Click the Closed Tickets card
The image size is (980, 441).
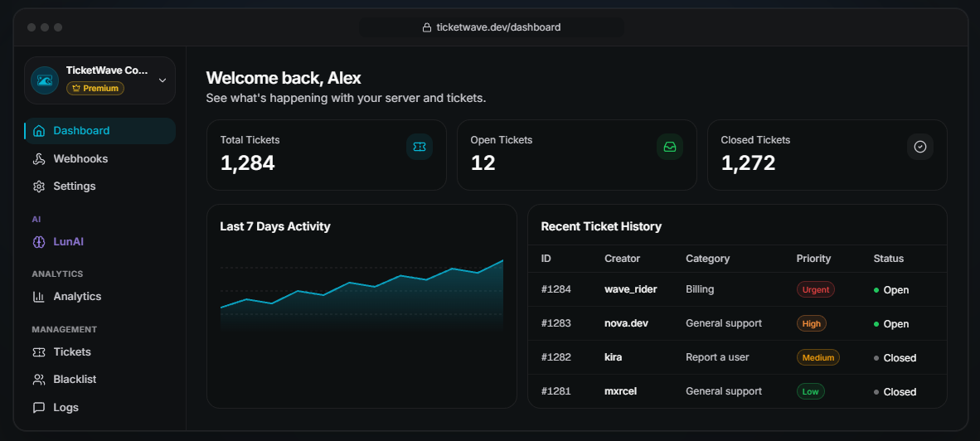(x=827, y=155)
